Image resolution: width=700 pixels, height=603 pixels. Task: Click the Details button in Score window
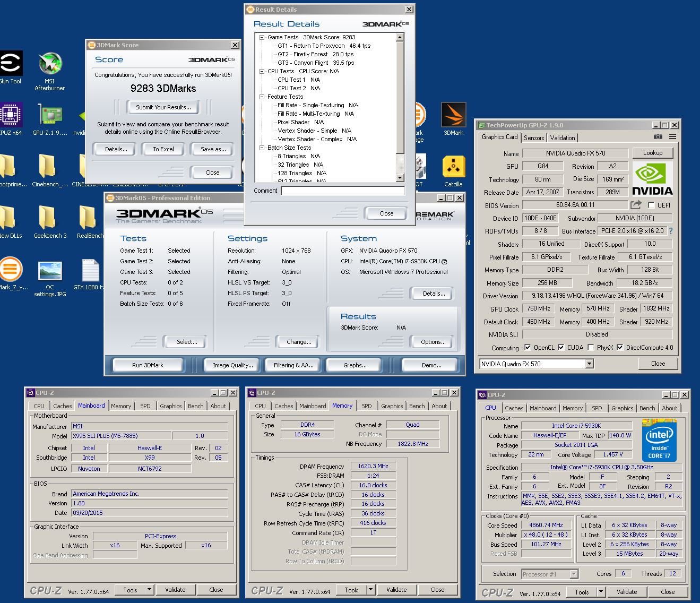116,149
